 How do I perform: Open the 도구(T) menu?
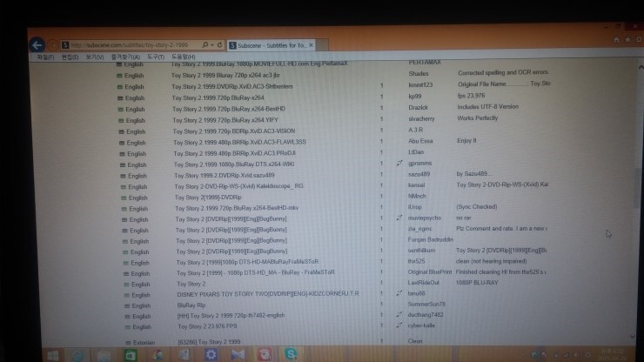tap(156, 57)
